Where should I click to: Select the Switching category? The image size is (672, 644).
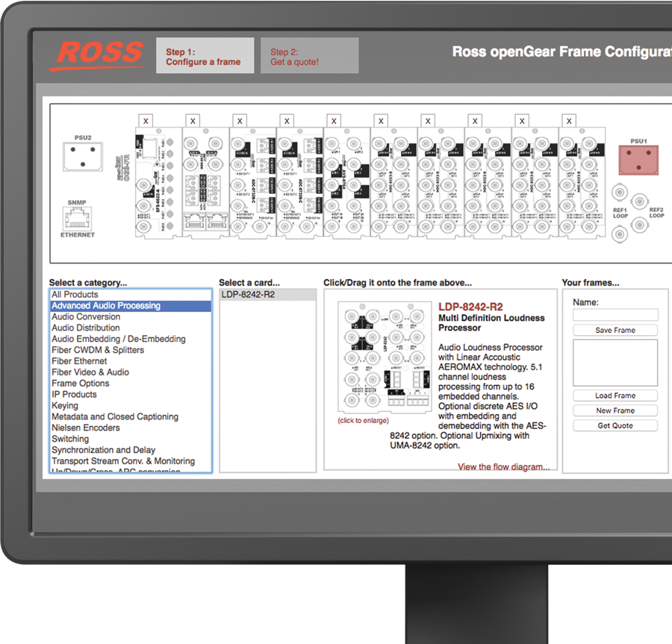coord(131,440)
